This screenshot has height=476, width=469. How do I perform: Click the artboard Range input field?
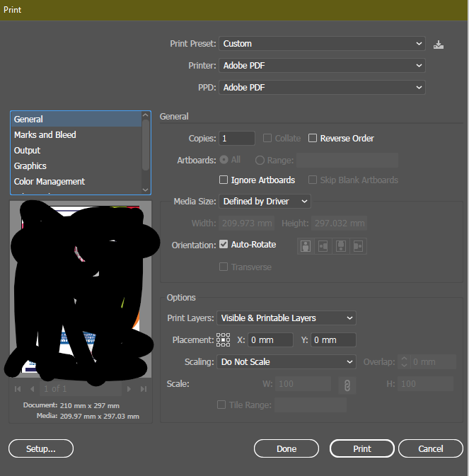(347, 161)
